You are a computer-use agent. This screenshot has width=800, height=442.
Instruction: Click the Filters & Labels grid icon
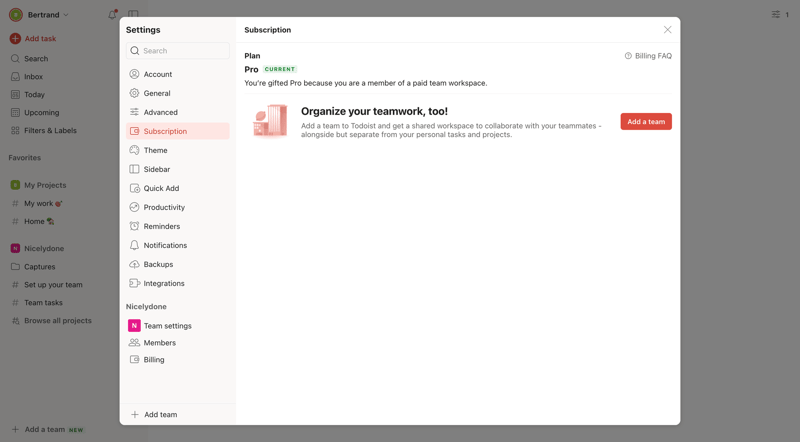(x=15, y=130)
